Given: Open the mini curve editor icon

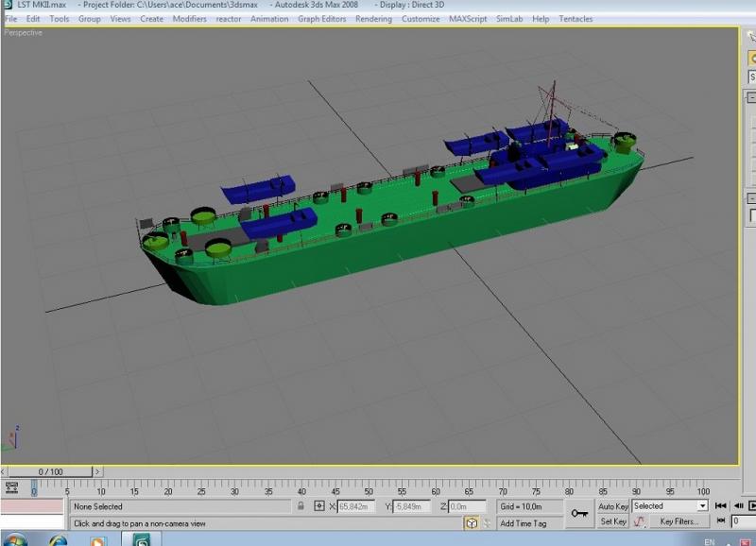Looking at the screenshot, I should 11,488.
